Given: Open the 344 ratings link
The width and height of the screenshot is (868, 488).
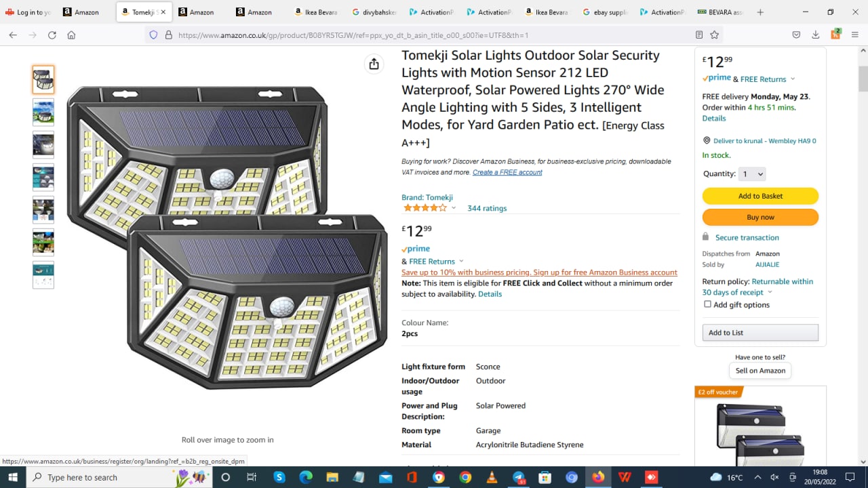Looking at the screenshot, I should 487,208.
